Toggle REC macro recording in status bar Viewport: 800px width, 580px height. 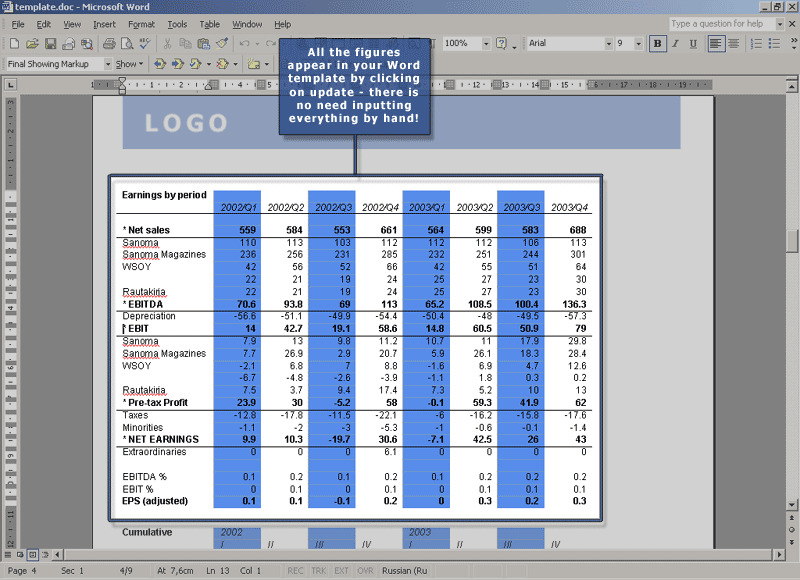[295, 571]
